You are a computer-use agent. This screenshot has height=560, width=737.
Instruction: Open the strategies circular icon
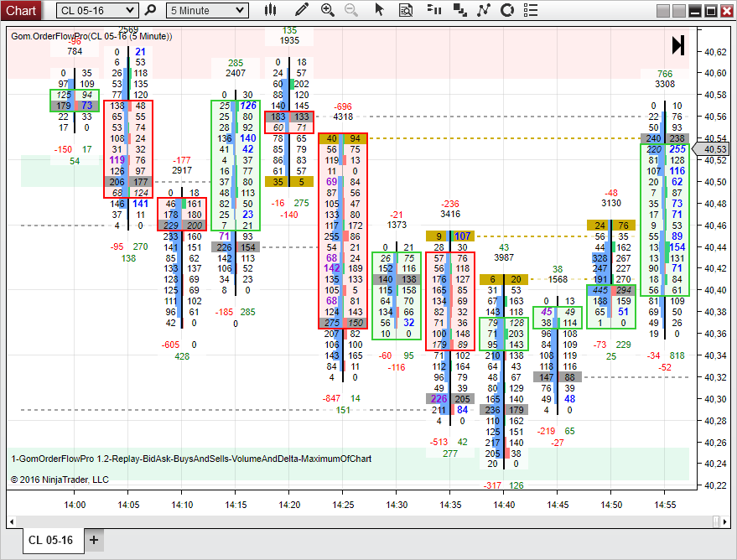click(x=507, y=10)
